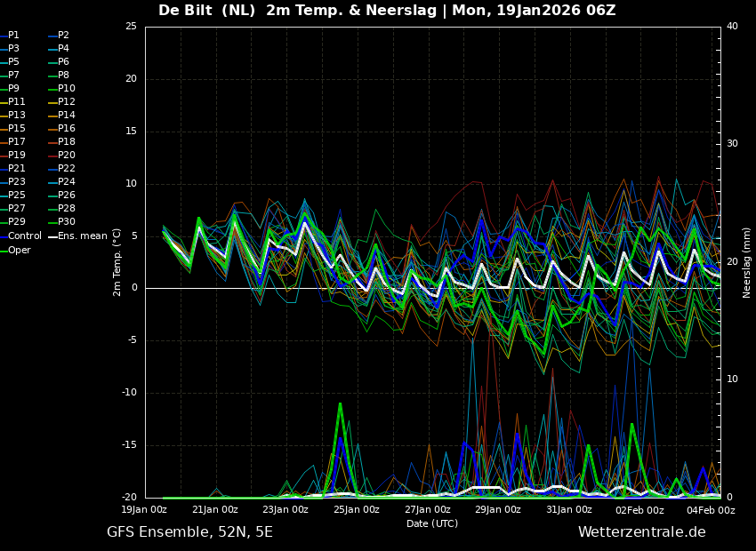
Task: Click the GFS Ensemble, 52N, 5E caption
Action: click(189, 532)
